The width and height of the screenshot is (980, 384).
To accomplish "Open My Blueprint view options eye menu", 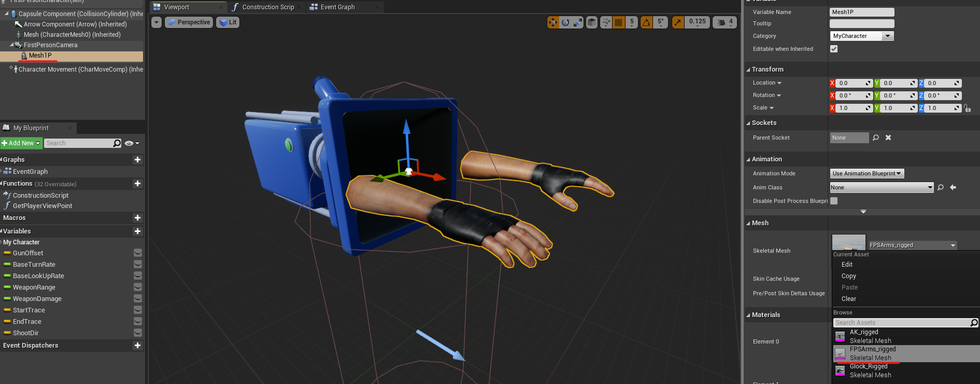I will (x=132, y=143).
